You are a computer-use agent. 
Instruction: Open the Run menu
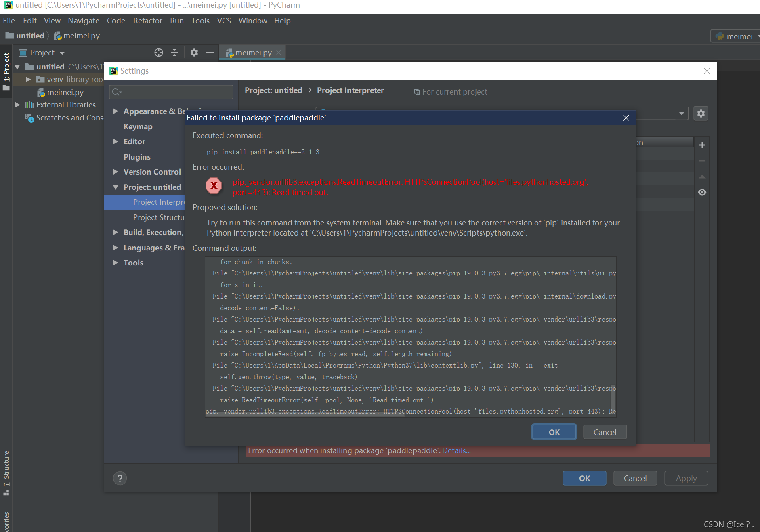tap(177, 21)
